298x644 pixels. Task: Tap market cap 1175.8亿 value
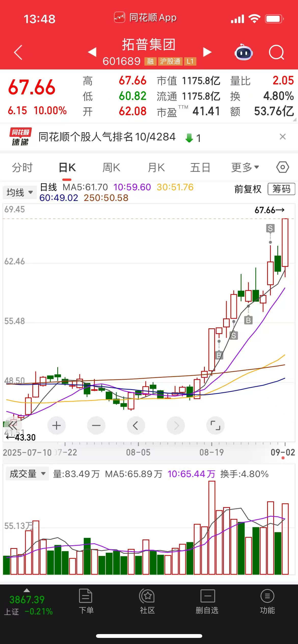pyautogui.click(x=201, y=81)
